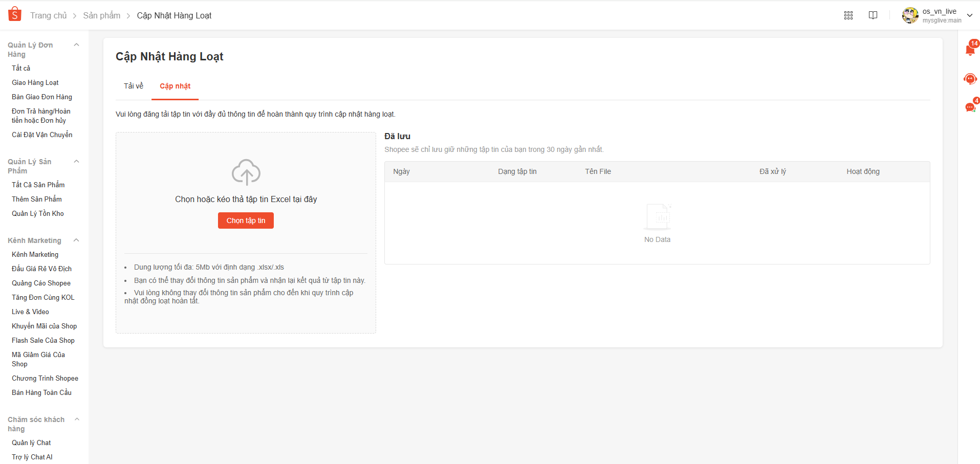This screenshot has width=980, height=464.
Task: Collapse the Chăm sóc khách hàng section
Action: 77,419
